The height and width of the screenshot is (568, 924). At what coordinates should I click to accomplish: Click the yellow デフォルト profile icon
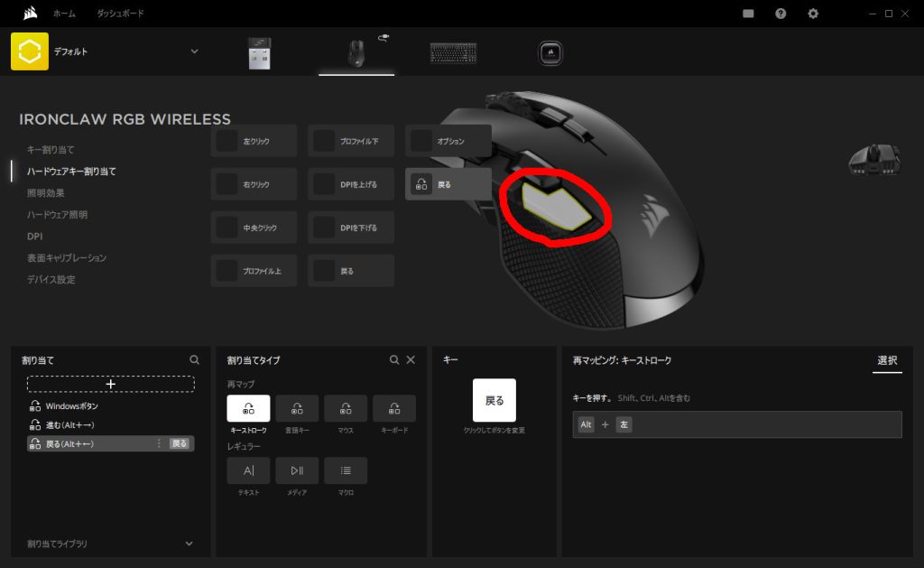[30, 51]
